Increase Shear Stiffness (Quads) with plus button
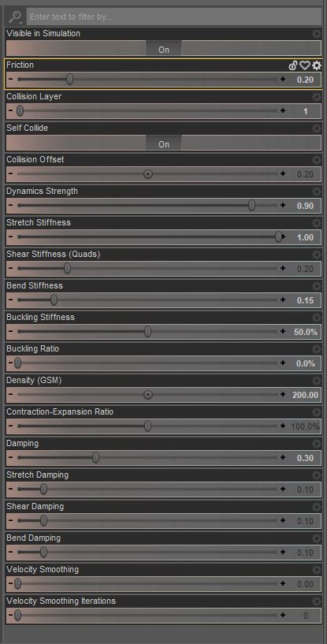Screen dimensions: 327x644 point(283,269)
